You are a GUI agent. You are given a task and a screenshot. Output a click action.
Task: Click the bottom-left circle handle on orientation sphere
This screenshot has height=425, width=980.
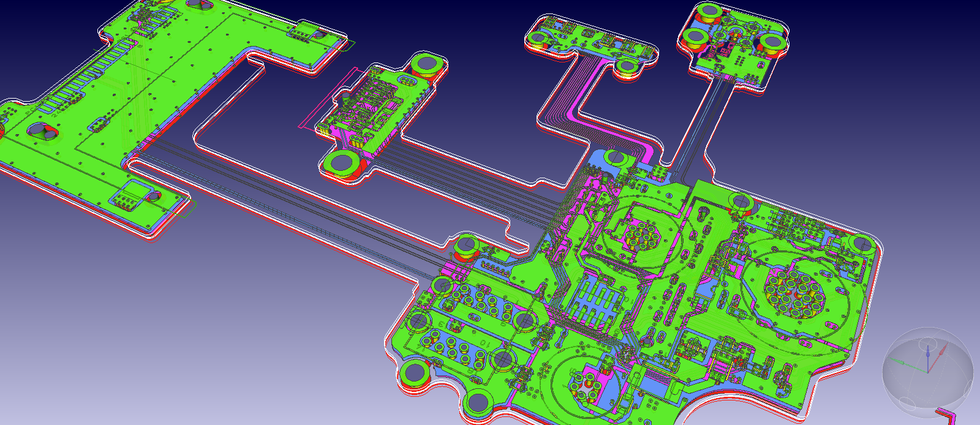(x=907, y=404)
